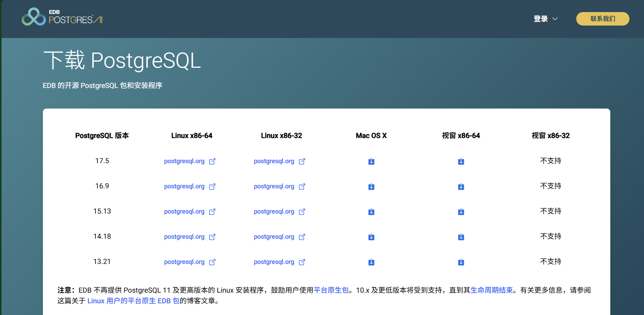Click 不支持 in the 15.13 row
This screenshot has width=644, height=315.
[x=551, y=211]
